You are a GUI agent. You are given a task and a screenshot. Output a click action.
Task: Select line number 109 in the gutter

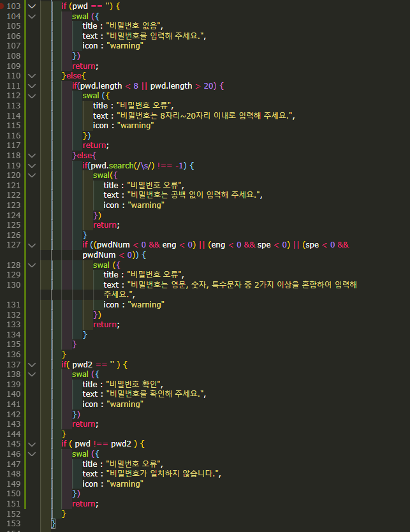pos(13,66)
